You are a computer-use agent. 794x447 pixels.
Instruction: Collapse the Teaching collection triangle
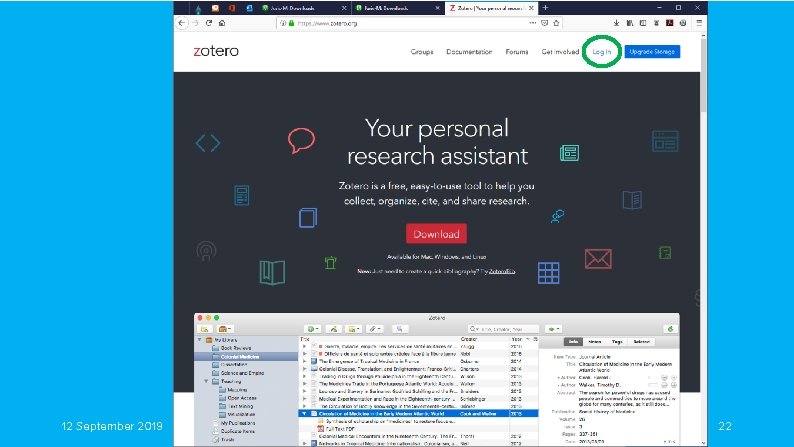207,381
